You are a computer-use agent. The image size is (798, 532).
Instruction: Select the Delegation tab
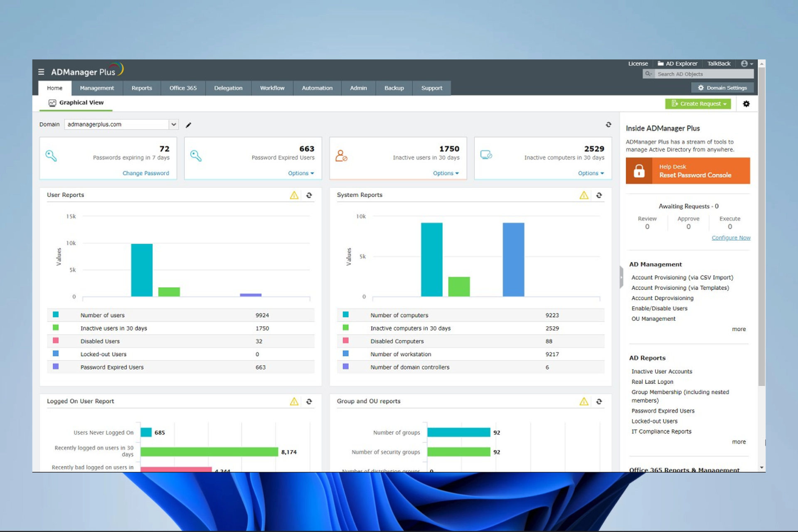click(x=228, y=88)
